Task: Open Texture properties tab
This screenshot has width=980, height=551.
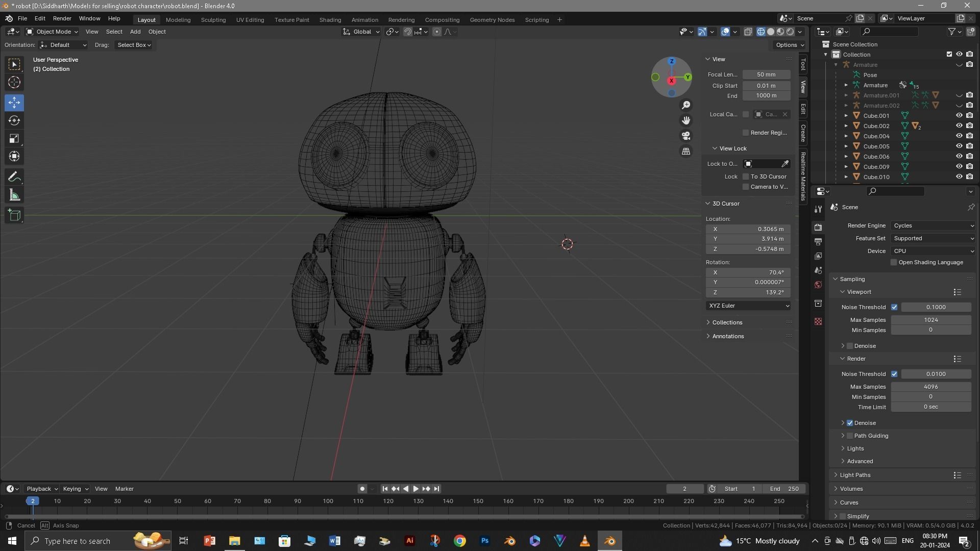Action: [x=818, y=321]
